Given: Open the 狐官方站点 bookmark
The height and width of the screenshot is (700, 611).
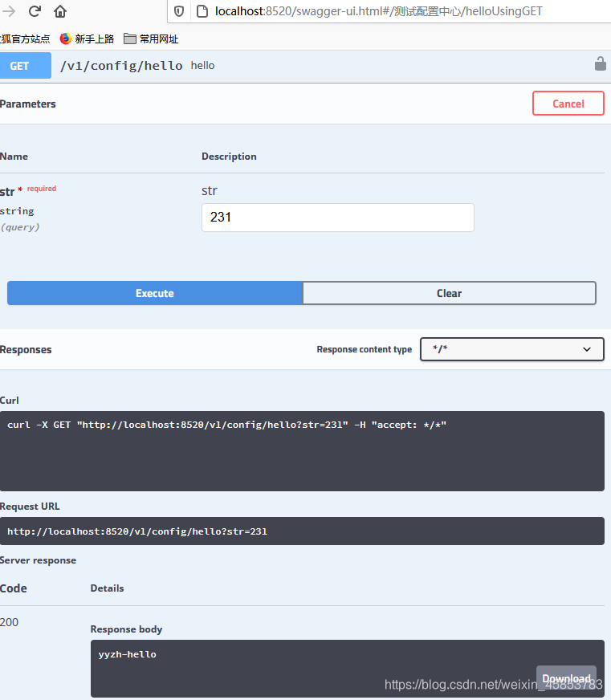Looking at the screenshot, I should (x=25, y=39).
